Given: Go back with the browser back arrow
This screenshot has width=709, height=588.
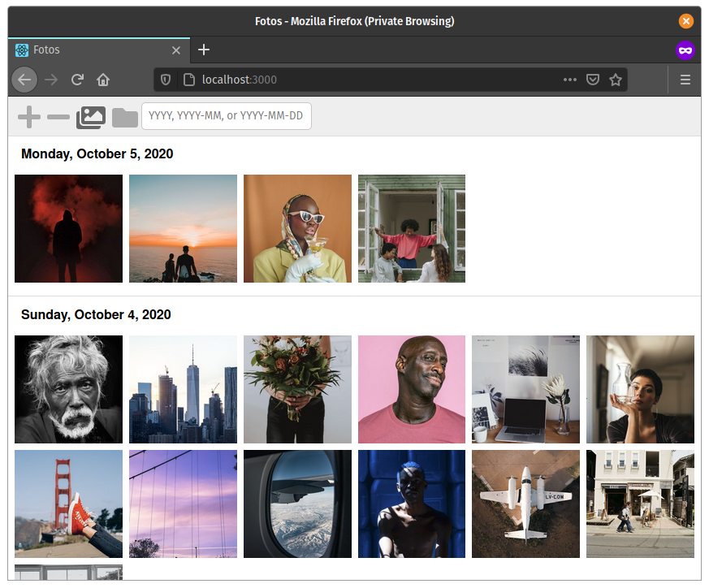Looking at the screenshot, I should pyautogui.click(x=24, y=80).
